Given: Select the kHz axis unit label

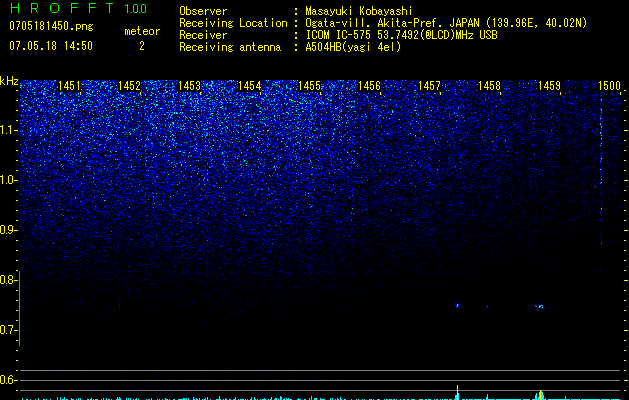Looking at the screenshot, I should tap(9, 81).
